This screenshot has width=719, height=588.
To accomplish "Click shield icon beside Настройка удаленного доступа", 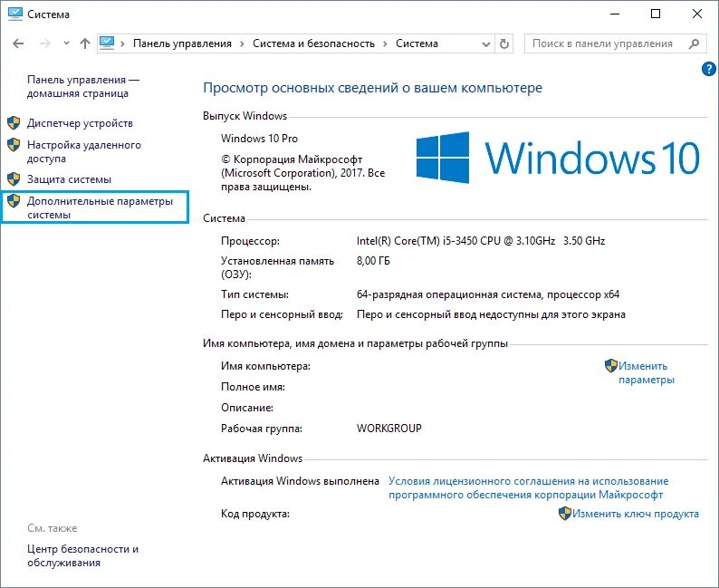I will (14, 145).
